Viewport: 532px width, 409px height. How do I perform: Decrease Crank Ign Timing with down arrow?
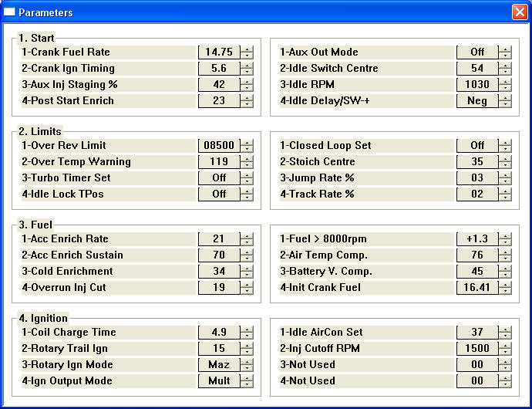click(x=247, y=72)
